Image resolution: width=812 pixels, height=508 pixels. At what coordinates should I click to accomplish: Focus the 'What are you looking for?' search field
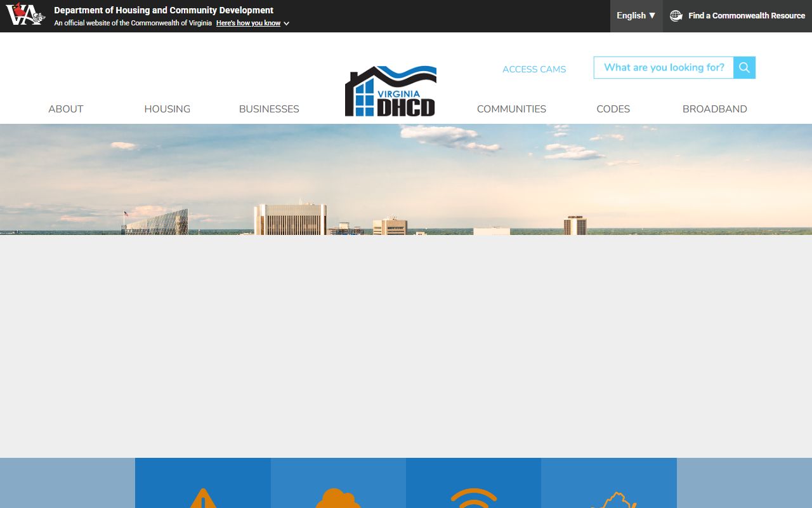664,68
